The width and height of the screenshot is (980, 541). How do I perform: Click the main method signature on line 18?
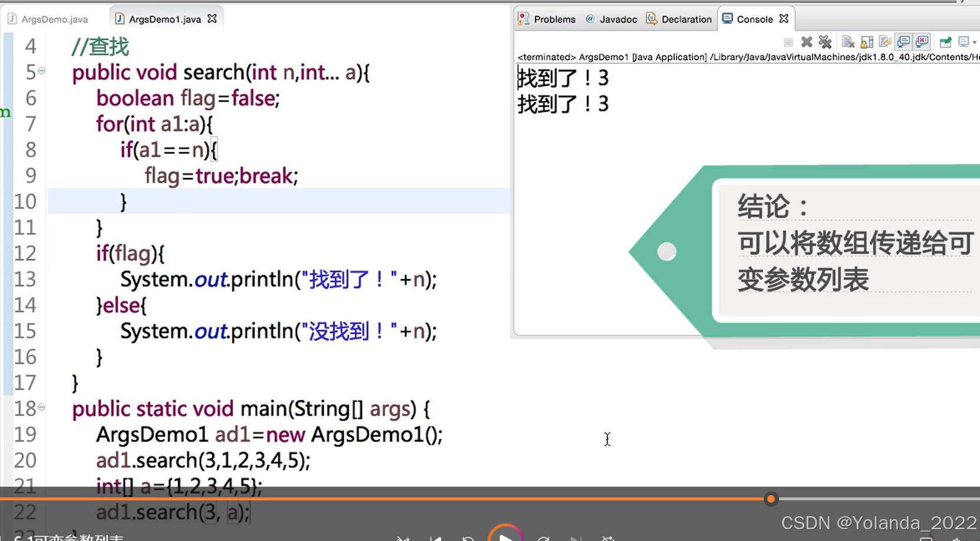(x=251, y=409)
